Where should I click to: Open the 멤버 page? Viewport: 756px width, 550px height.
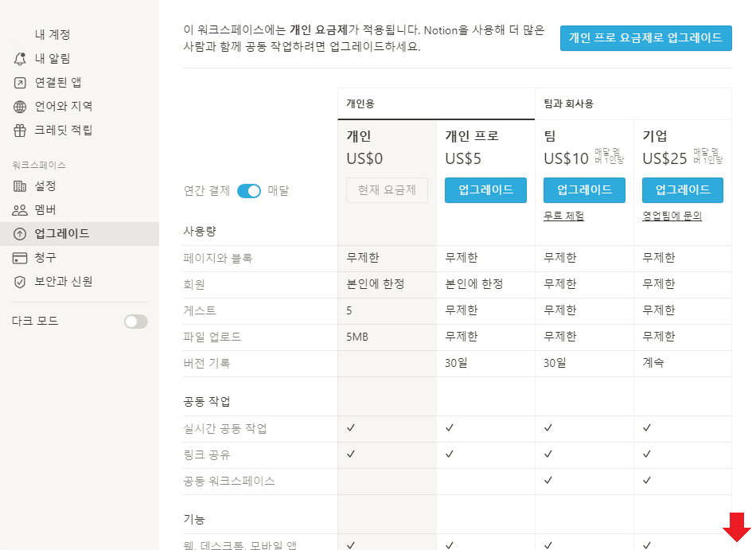[80, 209]
